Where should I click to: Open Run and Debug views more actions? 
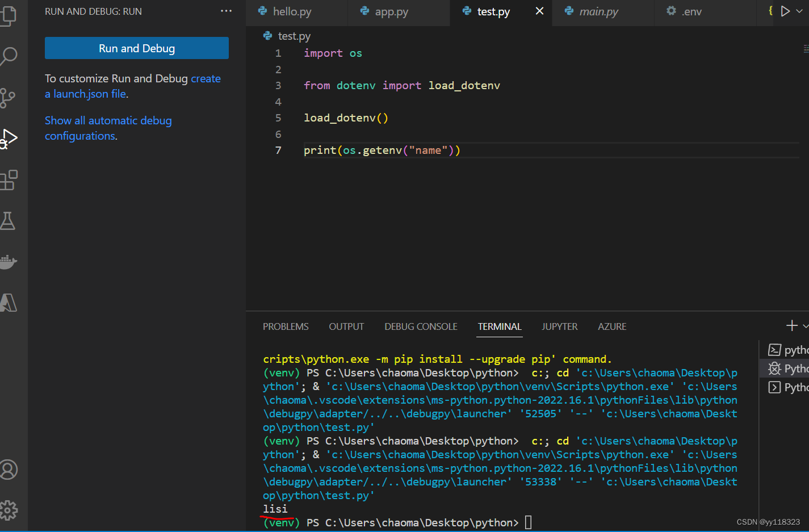pos(226,11)
